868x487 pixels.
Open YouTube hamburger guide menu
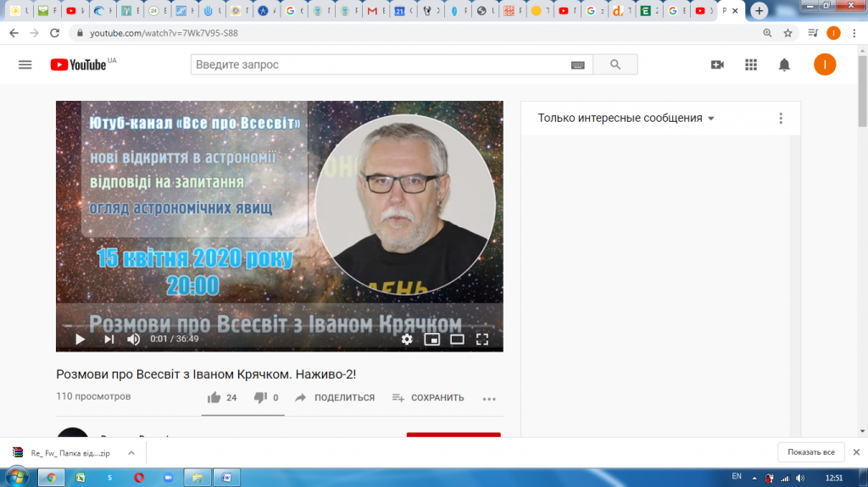click(25, 64)
